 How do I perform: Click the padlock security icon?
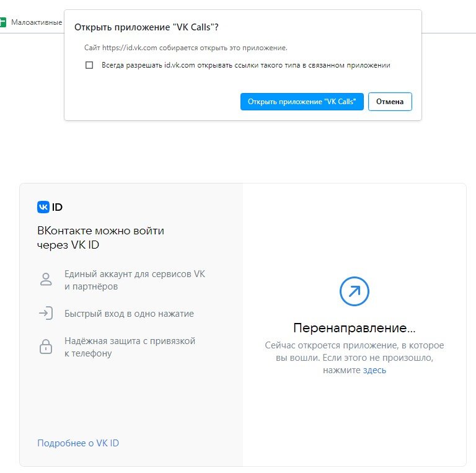click(x=46, y=347)
